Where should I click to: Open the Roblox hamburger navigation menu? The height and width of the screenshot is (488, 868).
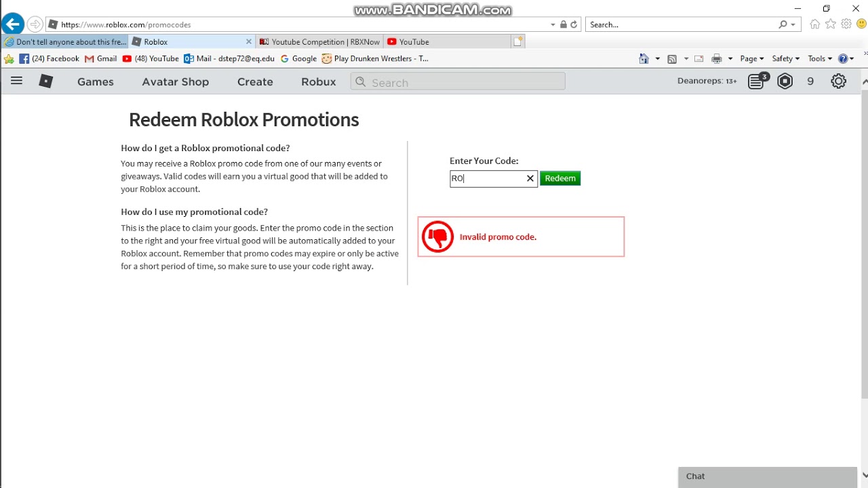16,81
